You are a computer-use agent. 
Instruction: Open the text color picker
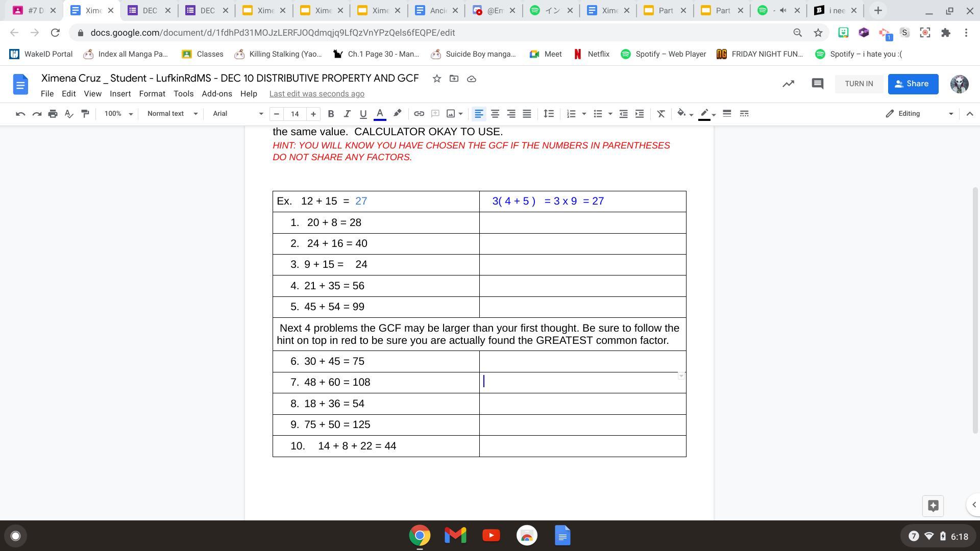pos(380,114)
